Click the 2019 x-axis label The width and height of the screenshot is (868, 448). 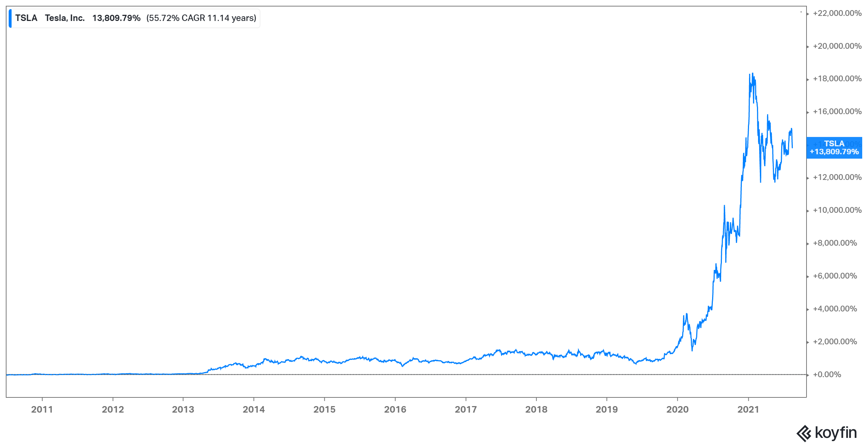click(x=607, y=409)
